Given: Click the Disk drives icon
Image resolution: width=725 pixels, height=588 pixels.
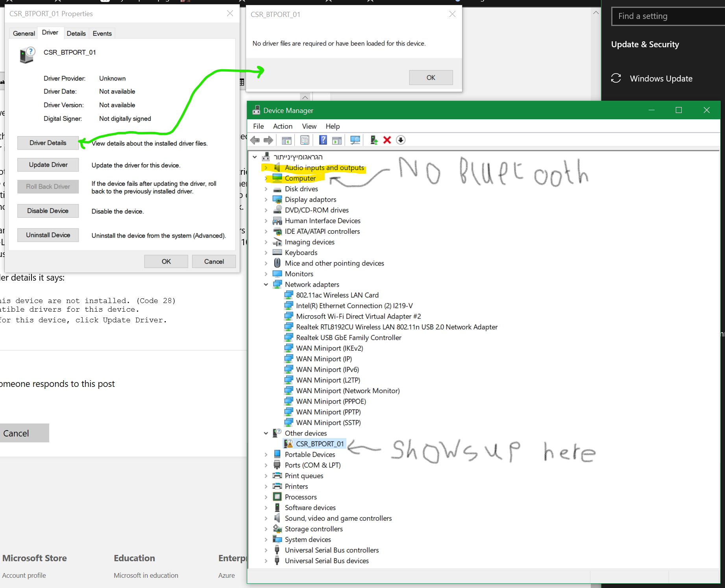Looking at the screenshot, I should [277, 189].
